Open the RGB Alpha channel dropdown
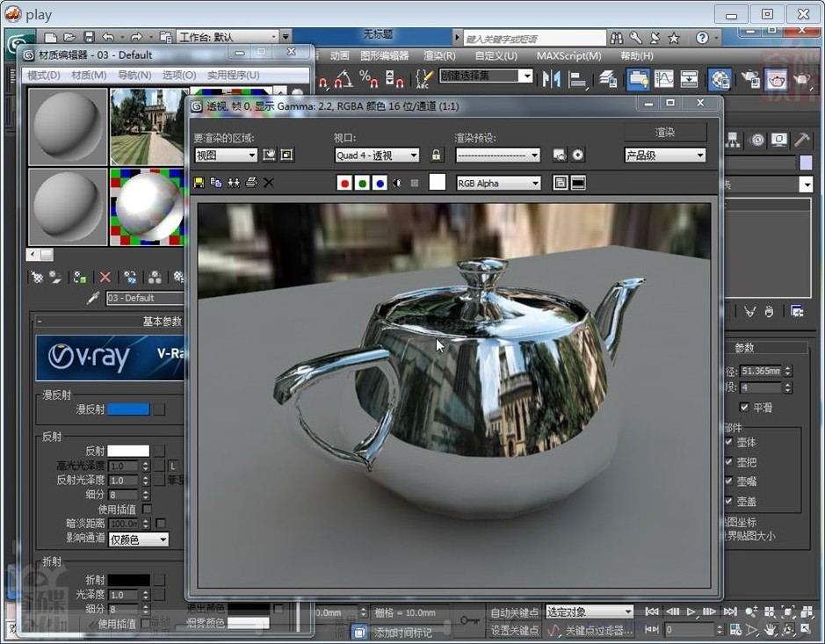The height and width of the screenshot is (644, 825). [x=497, y=183]
